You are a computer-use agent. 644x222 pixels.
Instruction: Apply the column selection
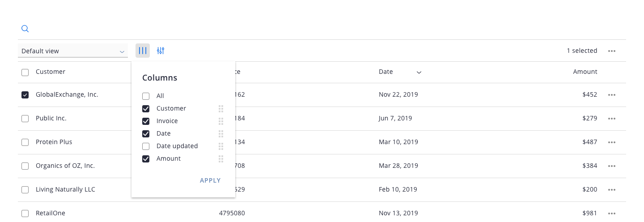pos(210,180)
